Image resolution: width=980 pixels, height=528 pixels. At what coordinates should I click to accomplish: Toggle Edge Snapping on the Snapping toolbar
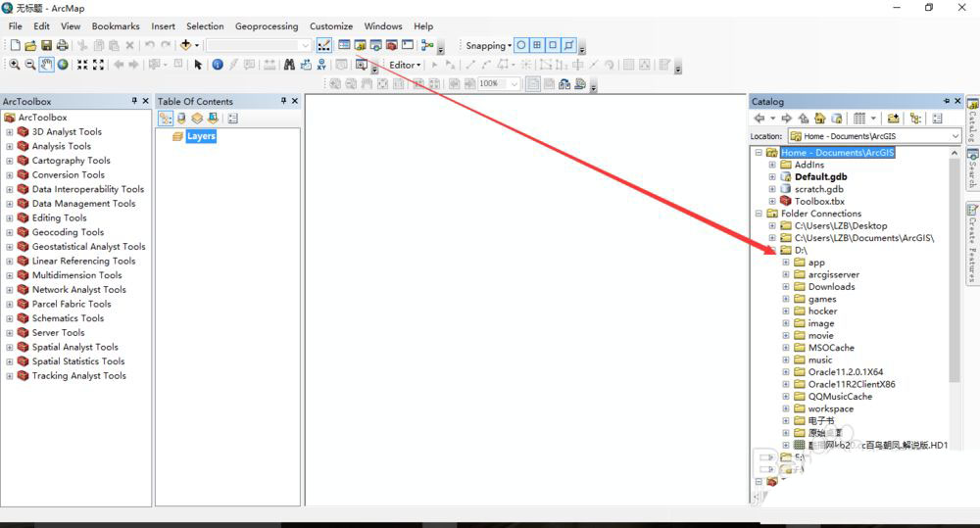tap(568, 45)
